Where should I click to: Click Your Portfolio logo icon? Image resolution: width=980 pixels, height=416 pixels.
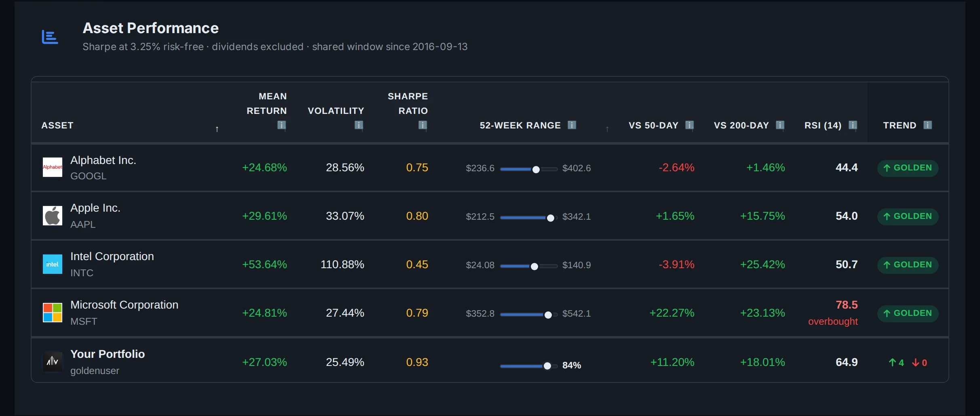(53, 361)
